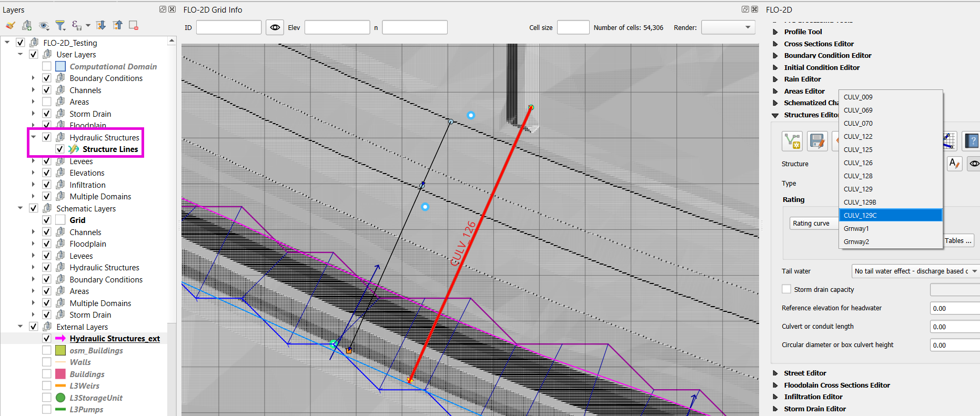Click the eye button beside the ID field
The height and width of the screenshot is (416, 980).
click(x=275, y=27)
